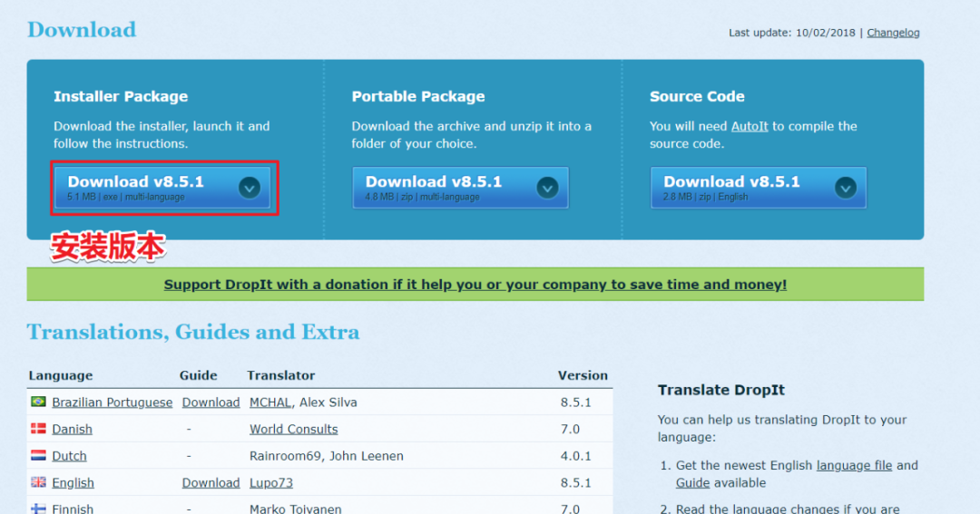Expand Portable Package download dropdown arrow
Screen dimensions: 980x514
547,188
